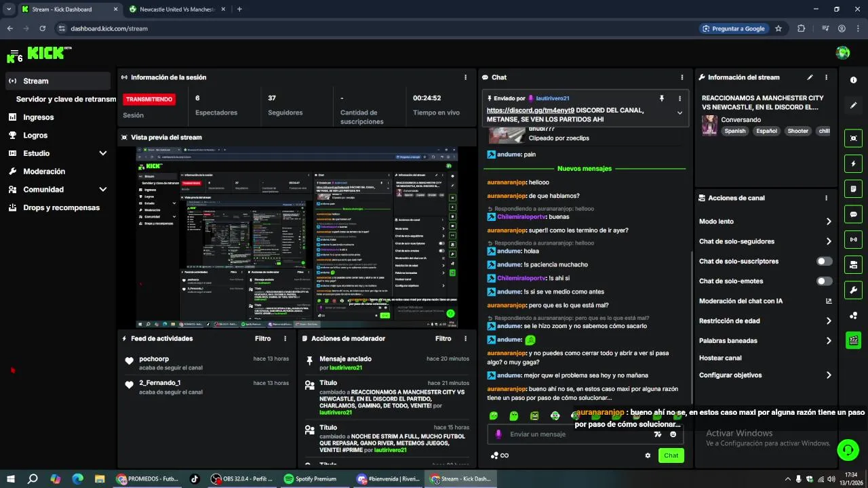Open chat settings gear icon
Viewport: 868px width, 488px height.
pyautogui.click(x=648, y=455)
